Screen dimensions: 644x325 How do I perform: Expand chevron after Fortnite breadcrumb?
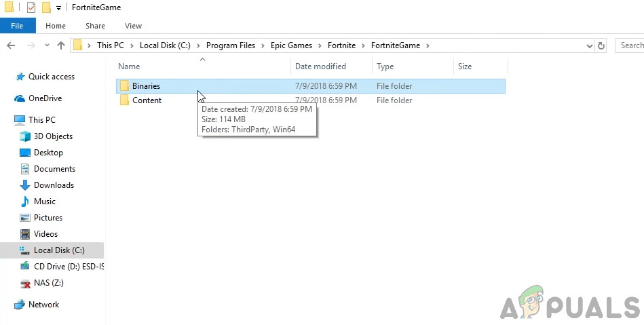364,45
